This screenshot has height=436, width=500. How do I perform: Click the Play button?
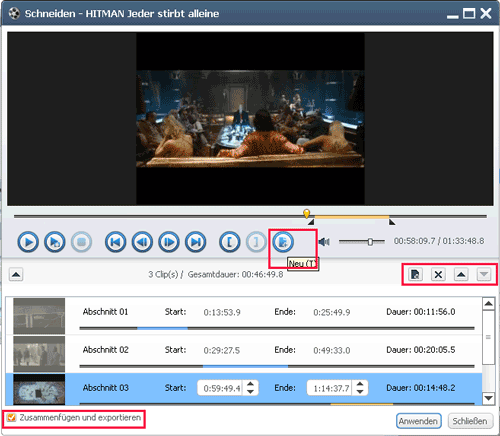point(28,242)
